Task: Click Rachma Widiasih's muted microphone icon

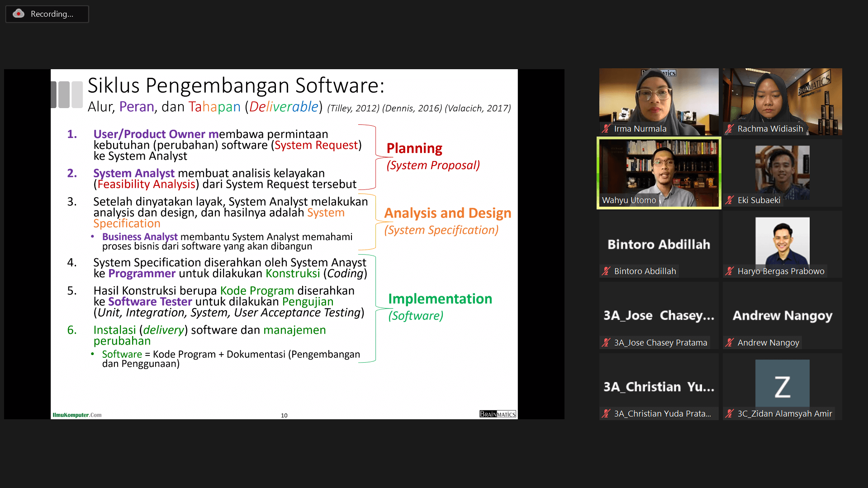Action: (x=729, y=129)
